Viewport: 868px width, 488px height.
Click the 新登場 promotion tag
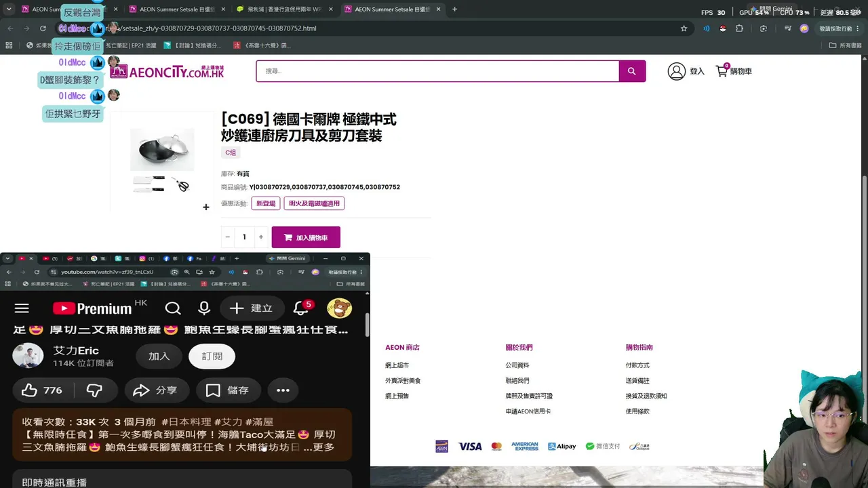coord(265,203)
